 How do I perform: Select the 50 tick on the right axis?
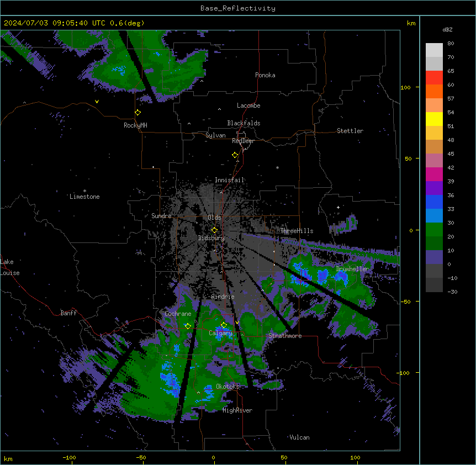(x=408, y=158)
